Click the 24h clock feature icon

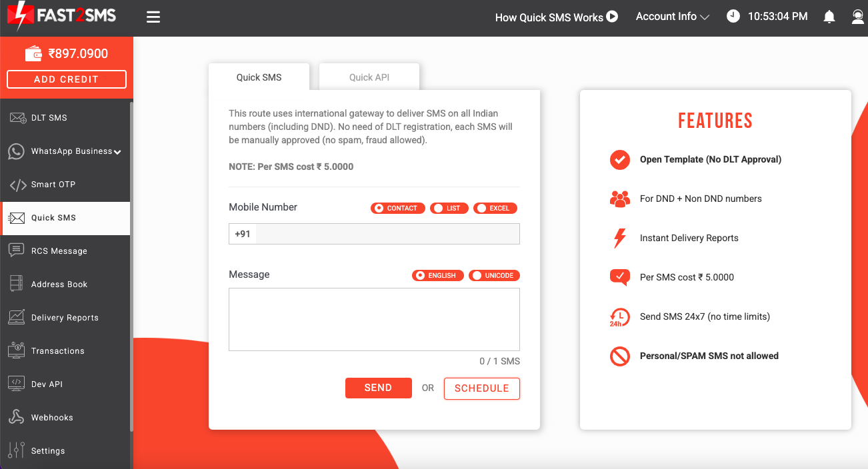coord(620,317)
